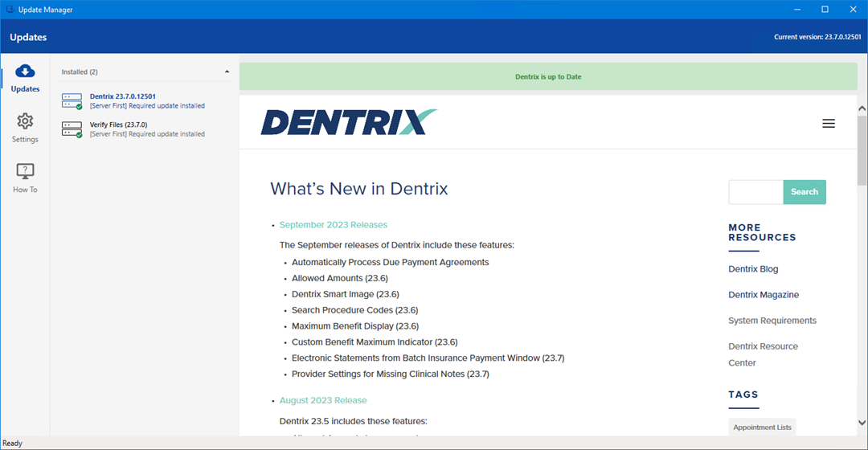Open the Updates cloud download icon
Screen dimensions: 868x450
click(25, 72)
